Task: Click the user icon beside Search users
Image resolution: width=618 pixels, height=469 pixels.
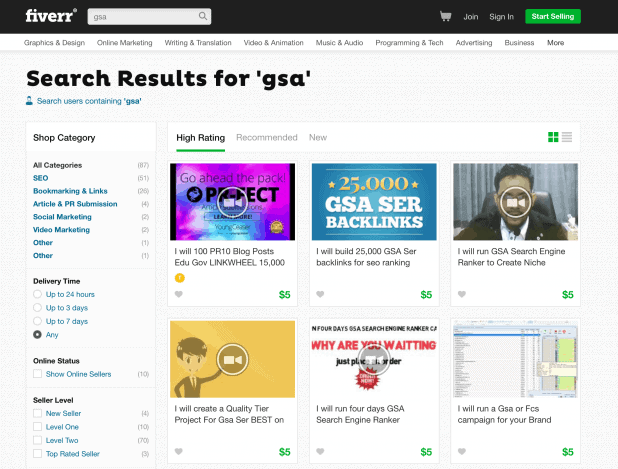Action: pos(29,101)
